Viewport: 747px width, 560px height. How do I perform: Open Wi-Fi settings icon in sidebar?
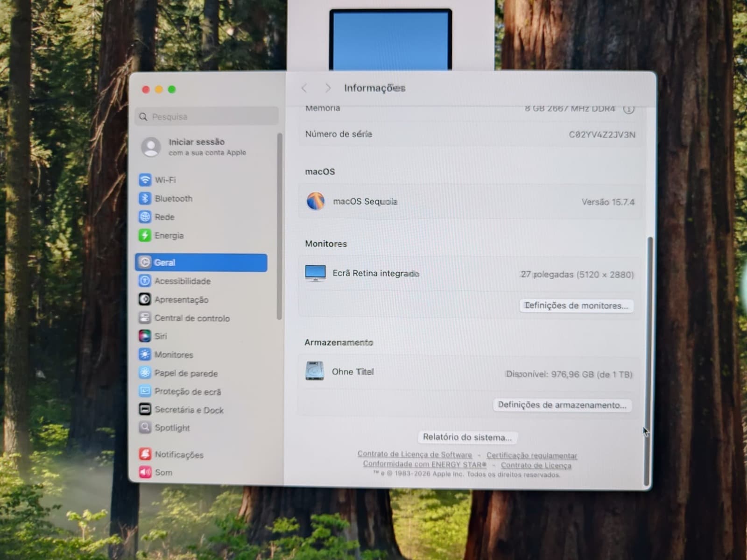(145, 180)
